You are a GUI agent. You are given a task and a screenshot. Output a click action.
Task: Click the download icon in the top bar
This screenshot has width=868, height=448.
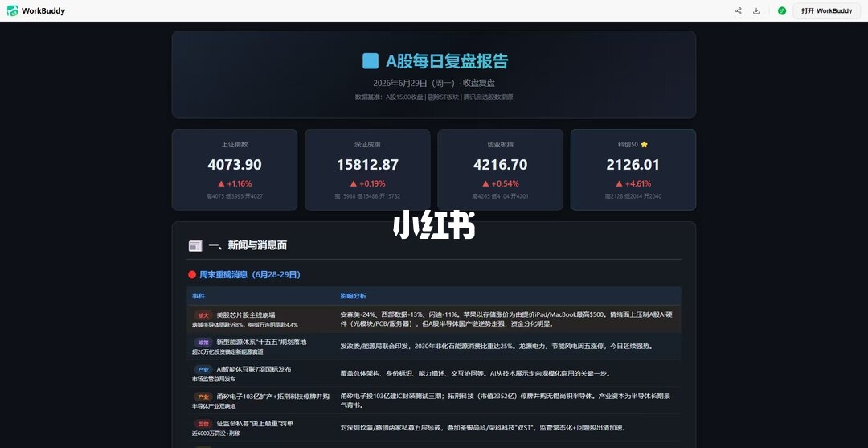click(756, 10)
